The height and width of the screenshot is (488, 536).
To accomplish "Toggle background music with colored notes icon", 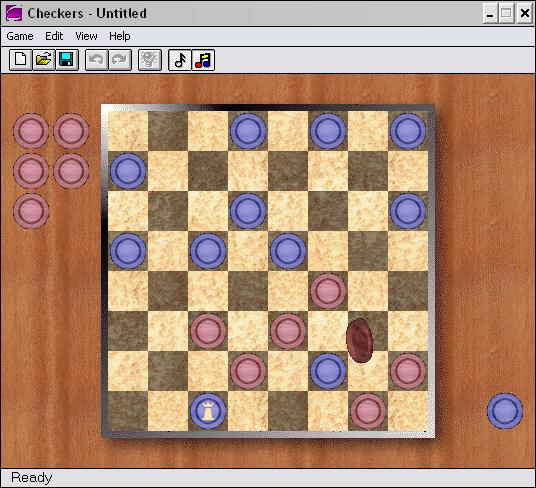I will [203, 60].
